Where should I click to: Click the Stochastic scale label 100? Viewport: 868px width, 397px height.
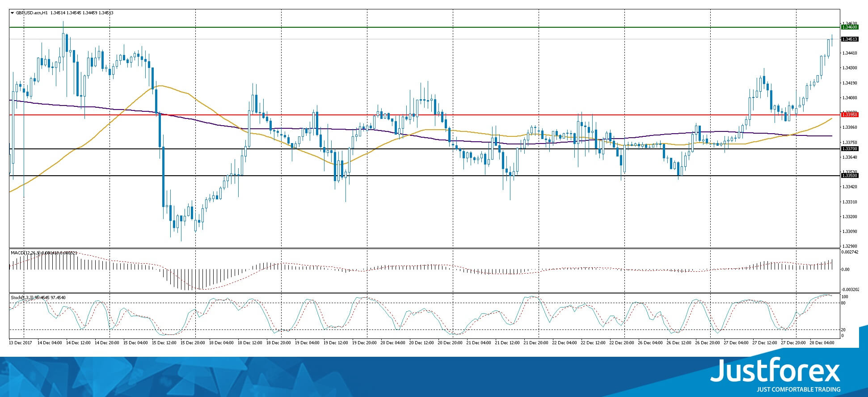point(845,297)
